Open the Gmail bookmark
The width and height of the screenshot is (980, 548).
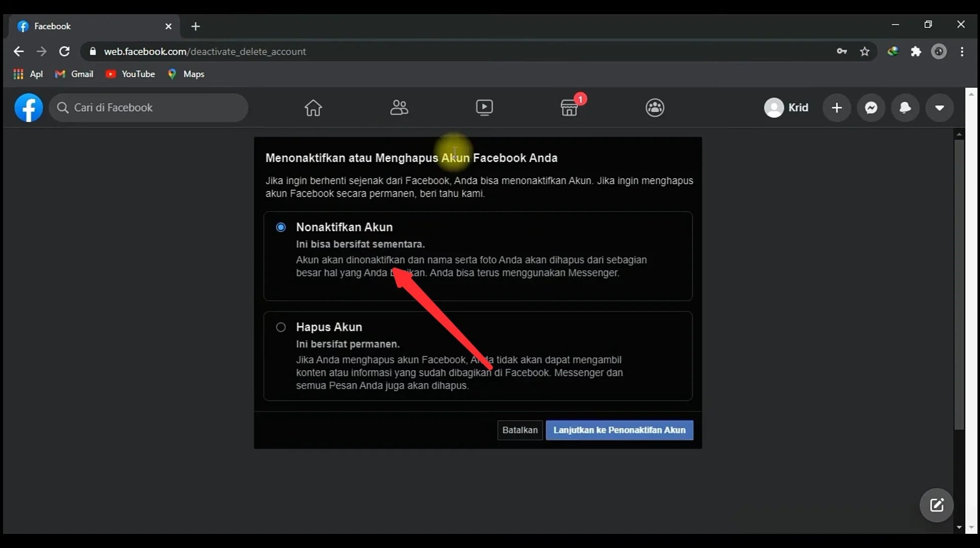tap(74, 74)
